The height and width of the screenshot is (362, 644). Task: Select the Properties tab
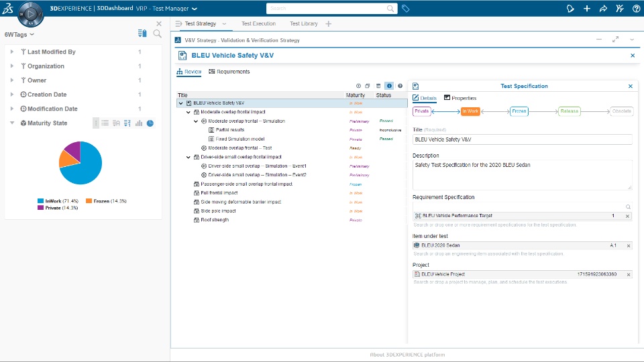pyautogui.click(x=460, y=98)
